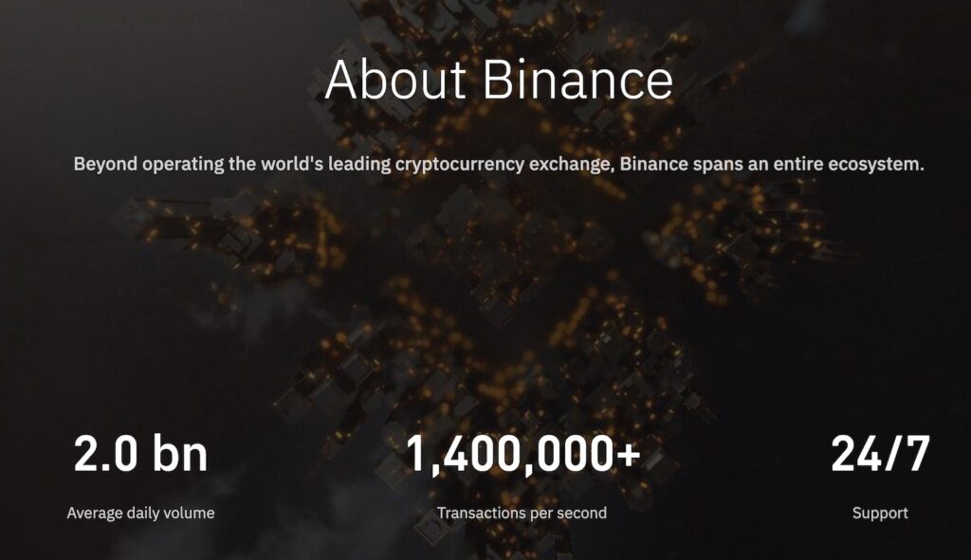Screen dimensions: 971x560
Task: Open the "Support" label
Action: pos(880,513)
